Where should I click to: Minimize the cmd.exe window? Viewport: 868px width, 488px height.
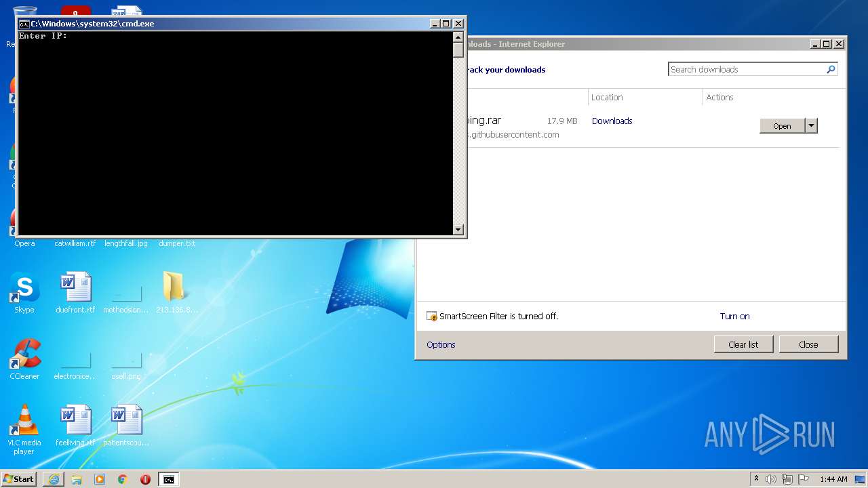pyautogui.click(x=435, y=24)
